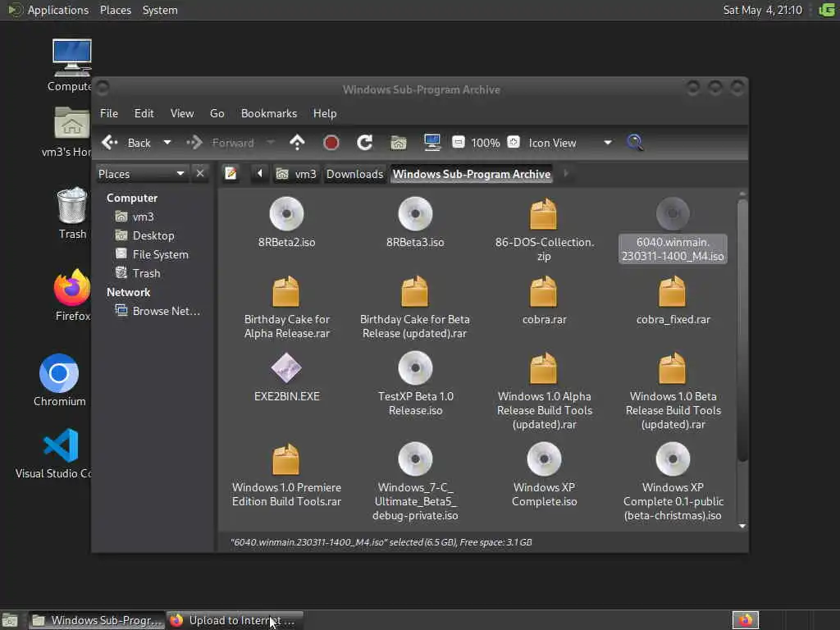Click the show desktop button in bottom panel
The height and width of the screenshot is (630, 840).
click(10, 621)
